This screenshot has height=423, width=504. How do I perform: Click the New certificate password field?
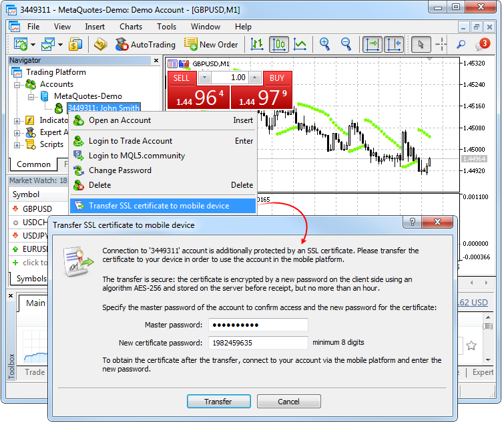click(258, 343)
